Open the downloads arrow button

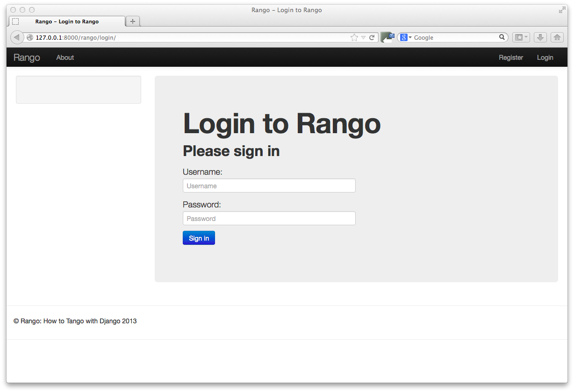(x=540, y=37)
